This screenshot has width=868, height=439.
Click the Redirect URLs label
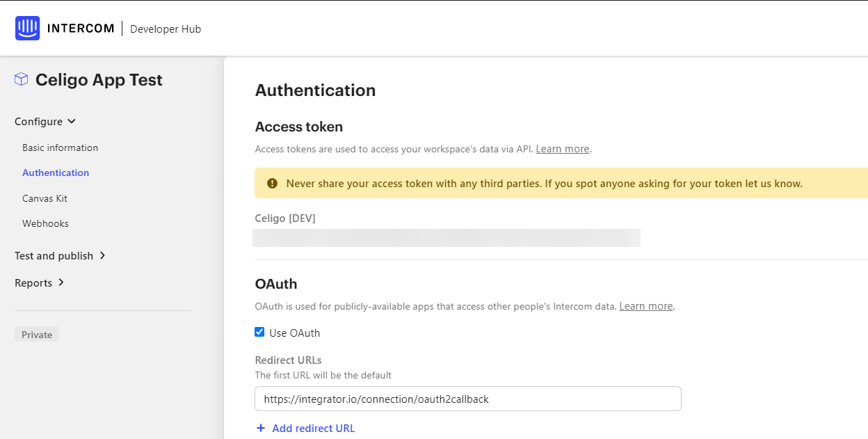coord(289,360)
